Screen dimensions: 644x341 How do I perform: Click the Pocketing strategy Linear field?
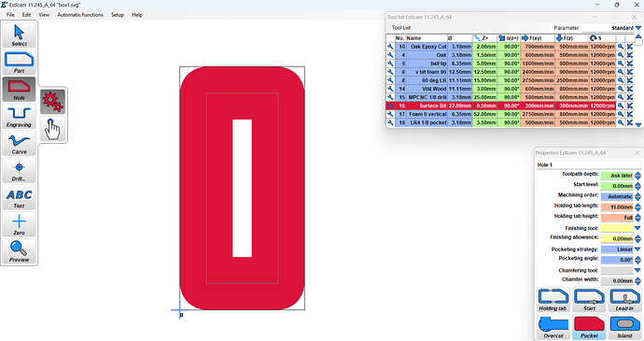(x=617, y=249)
